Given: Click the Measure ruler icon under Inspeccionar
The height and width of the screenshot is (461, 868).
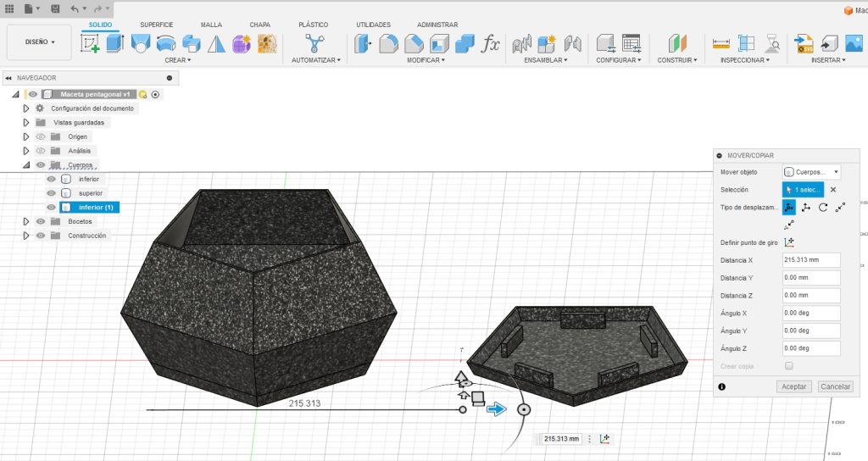Looking at the screenshot, I should (721, 43).
